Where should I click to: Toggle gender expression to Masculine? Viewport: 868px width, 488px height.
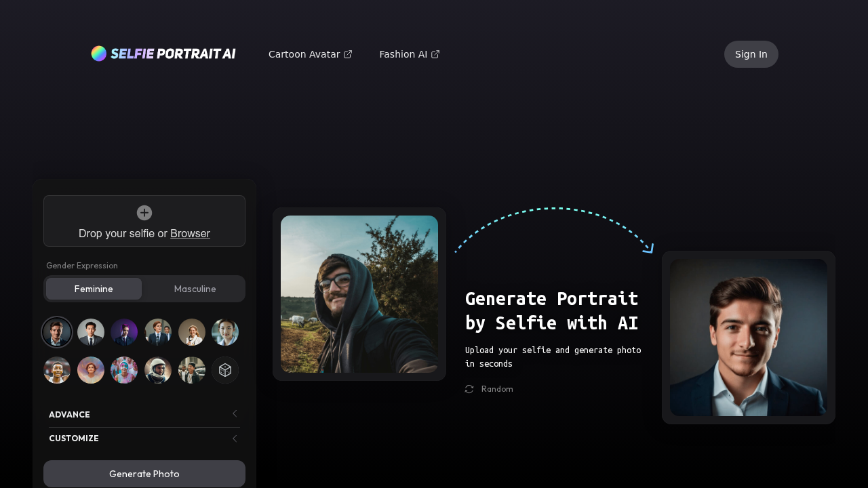195,288
